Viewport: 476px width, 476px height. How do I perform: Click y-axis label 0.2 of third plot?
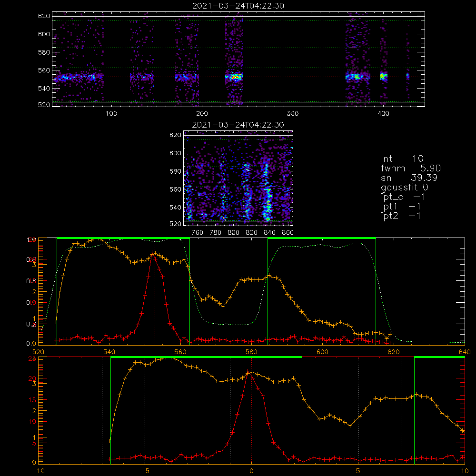tap(31, 324)
